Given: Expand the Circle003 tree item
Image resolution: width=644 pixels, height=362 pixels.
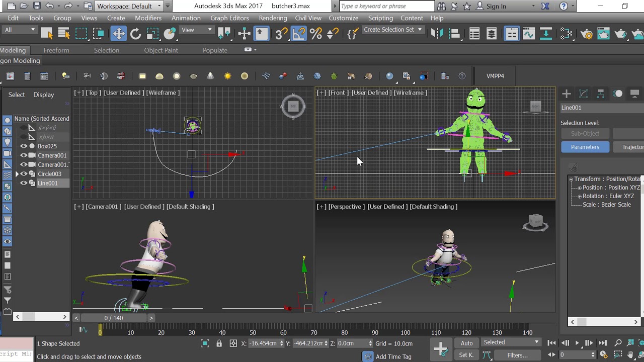Looking at the screenshot, I should point(17,174).
